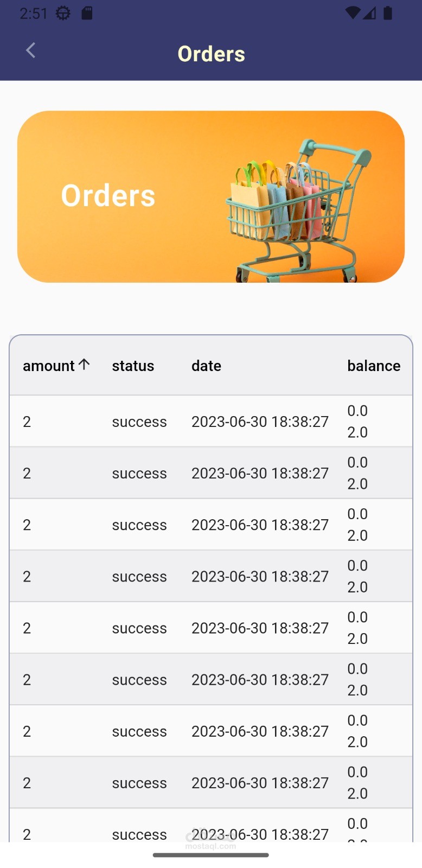Tap the battery indicator icon
422x868 pixels.
388,13
